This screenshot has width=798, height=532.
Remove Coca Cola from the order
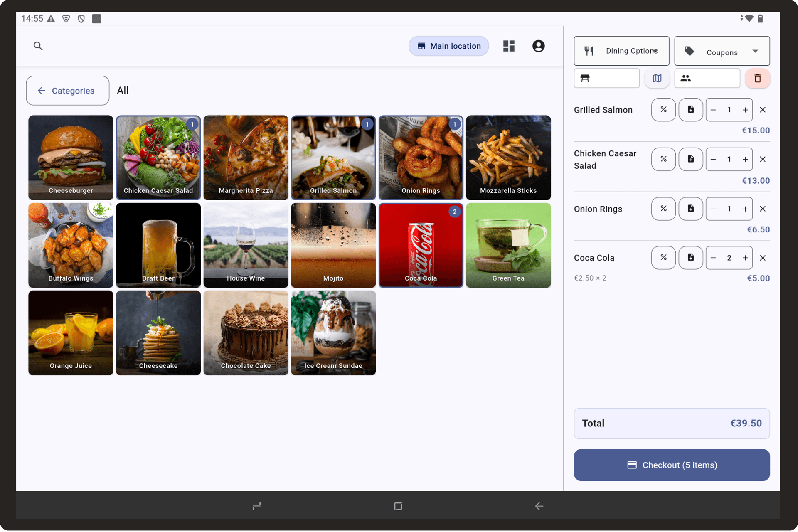(763, 258)
